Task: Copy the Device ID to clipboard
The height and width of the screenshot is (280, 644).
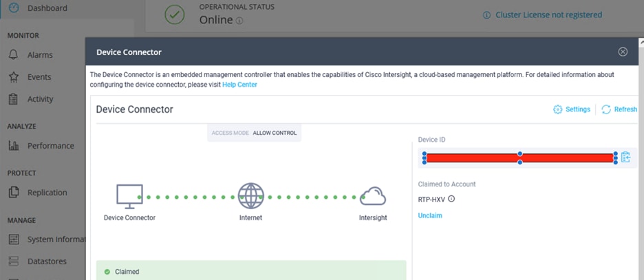Action: coord(625,158)
